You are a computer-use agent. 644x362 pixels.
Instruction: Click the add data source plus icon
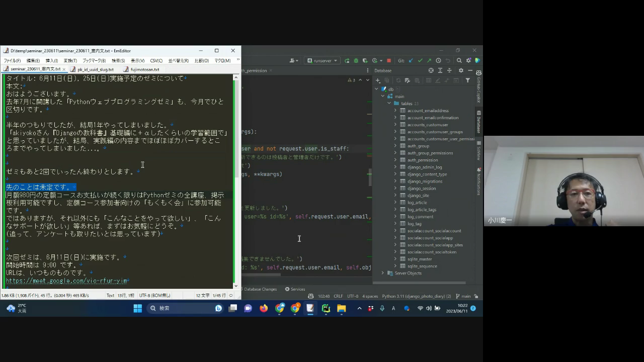tap(378, 80)
